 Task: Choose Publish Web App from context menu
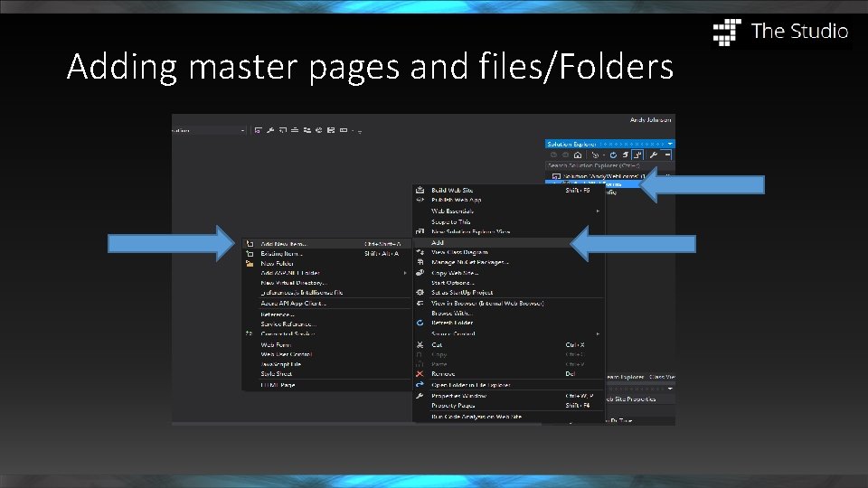[x=456, y=200]
